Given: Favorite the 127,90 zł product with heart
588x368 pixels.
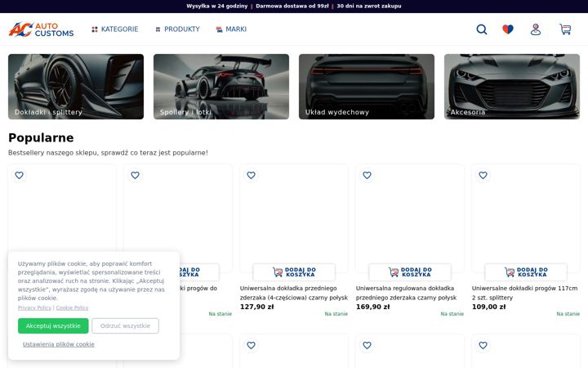Looking at the screenshot, I should (x=251, y=175).
